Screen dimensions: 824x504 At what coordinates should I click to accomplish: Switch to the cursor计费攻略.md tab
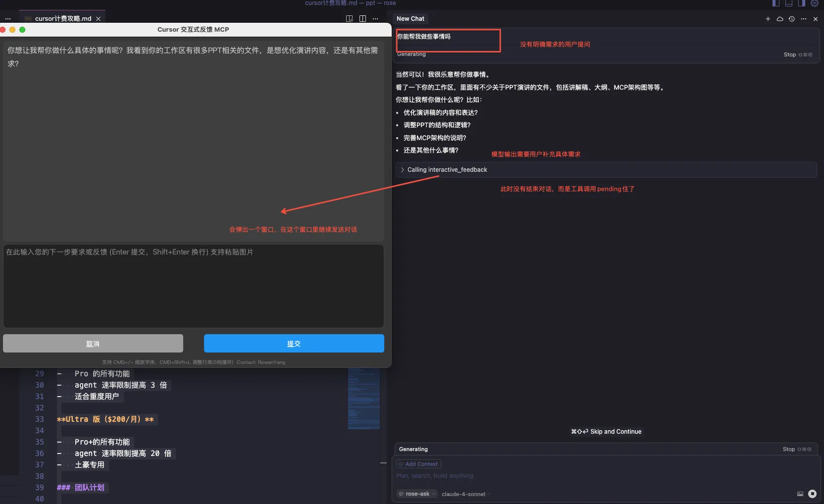63,19
